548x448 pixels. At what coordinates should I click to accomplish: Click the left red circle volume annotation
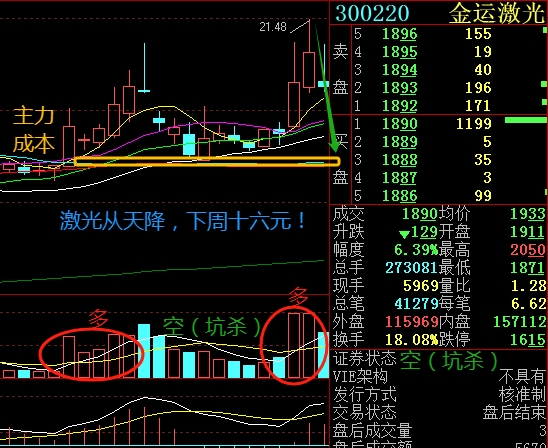(x=92, y=354)
